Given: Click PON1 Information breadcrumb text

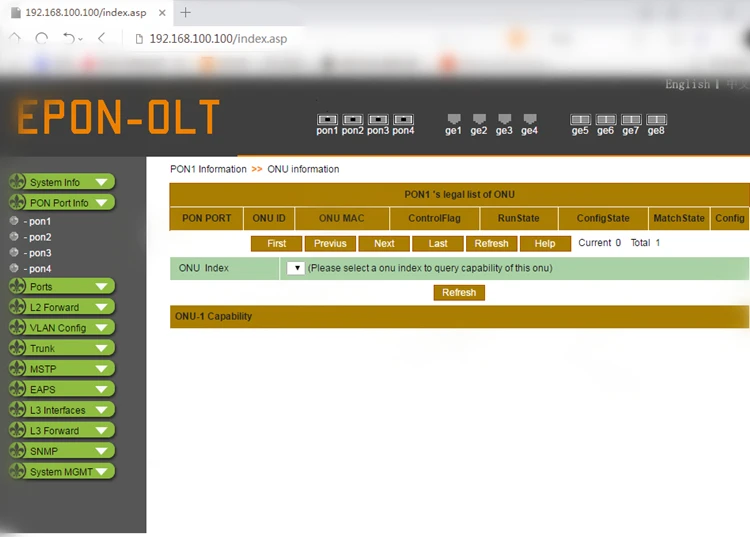Looking at the screenshot, I should (x=208, y=169).
